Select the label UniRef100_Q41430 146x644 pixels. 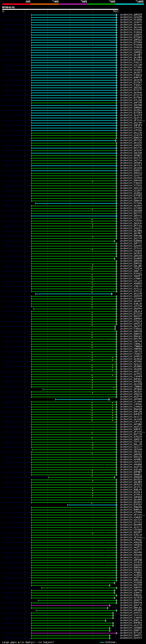[x=131, y=223]
